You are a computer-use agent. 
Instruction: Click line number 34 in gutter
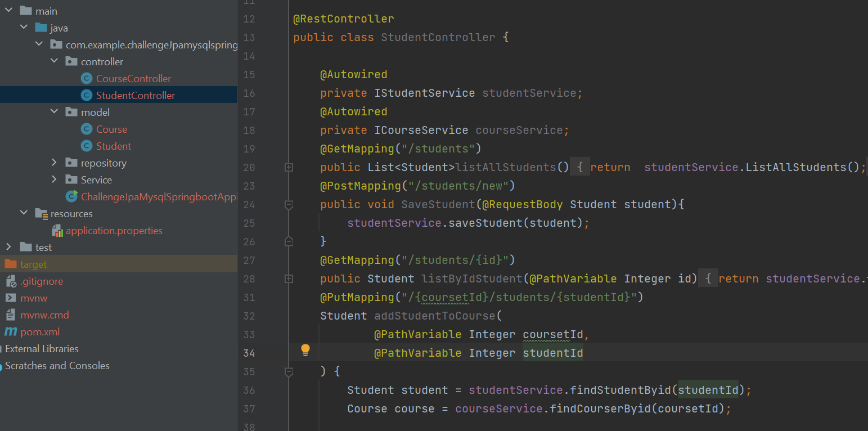[249, 353]
